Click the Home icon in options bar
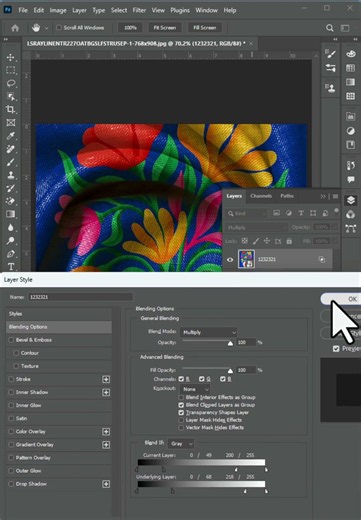This screenshot has height=520, width=361. [15, 28]
